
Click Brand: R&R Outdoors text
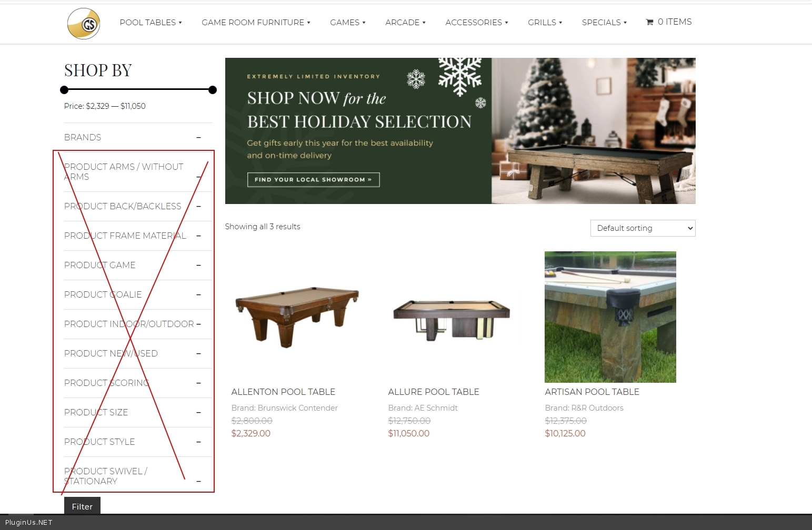tap(584, 408)
